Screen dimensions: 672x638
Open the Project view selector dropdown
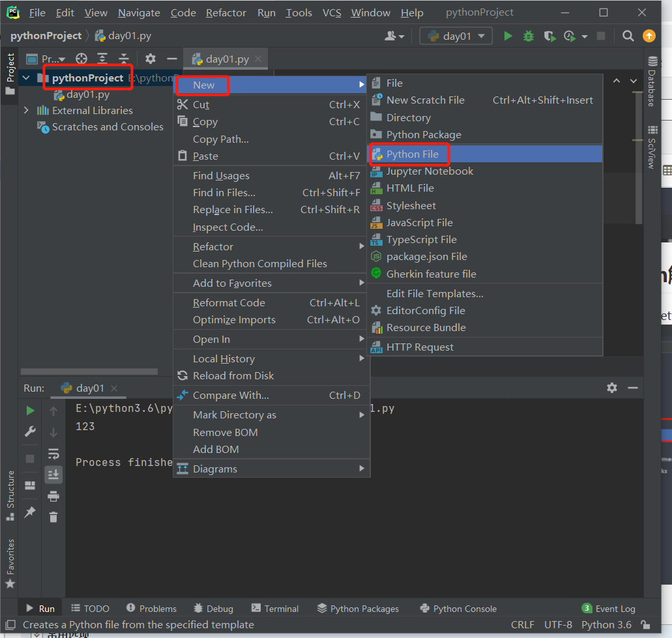[x=46, y=59]
